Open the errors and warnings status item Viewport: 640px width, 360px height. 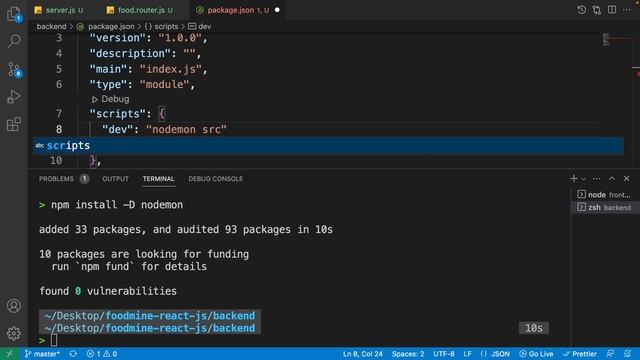pyautogui.click(x=102, y=353)
